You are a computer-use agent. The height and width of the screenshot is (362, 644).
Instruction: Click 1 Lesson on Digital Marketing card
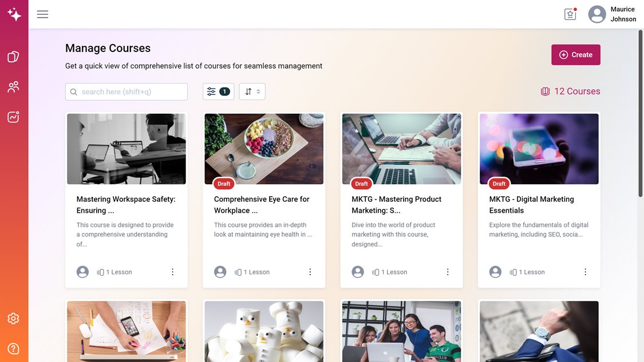pyautogui.click(x=527, y=272)
